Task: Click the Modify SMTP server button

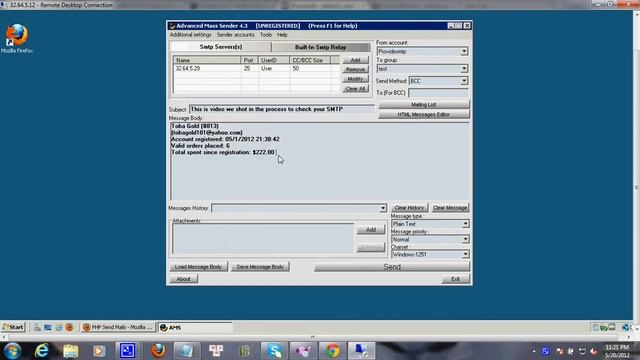Action: (356, 79)
